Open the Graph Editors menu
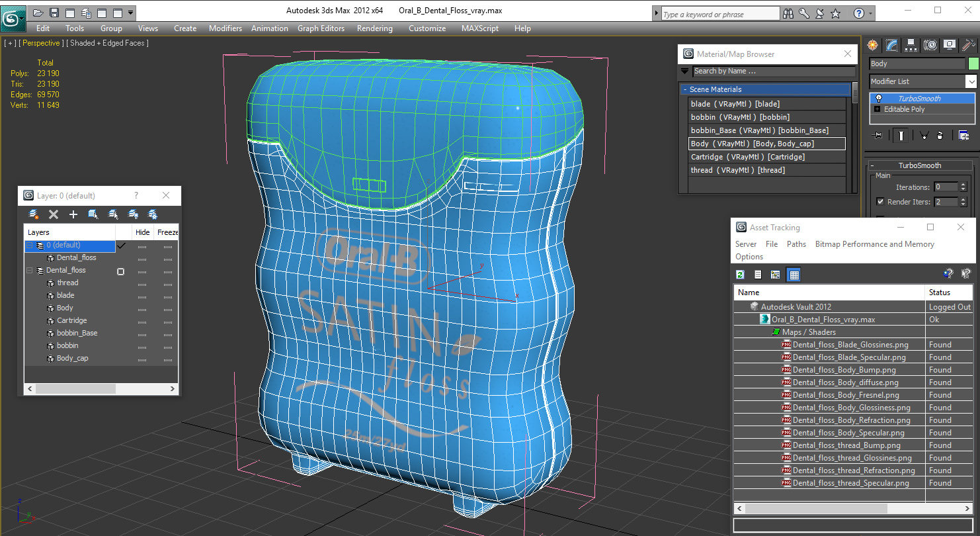Viewport: 980px width, 536px height. [321, 28]
